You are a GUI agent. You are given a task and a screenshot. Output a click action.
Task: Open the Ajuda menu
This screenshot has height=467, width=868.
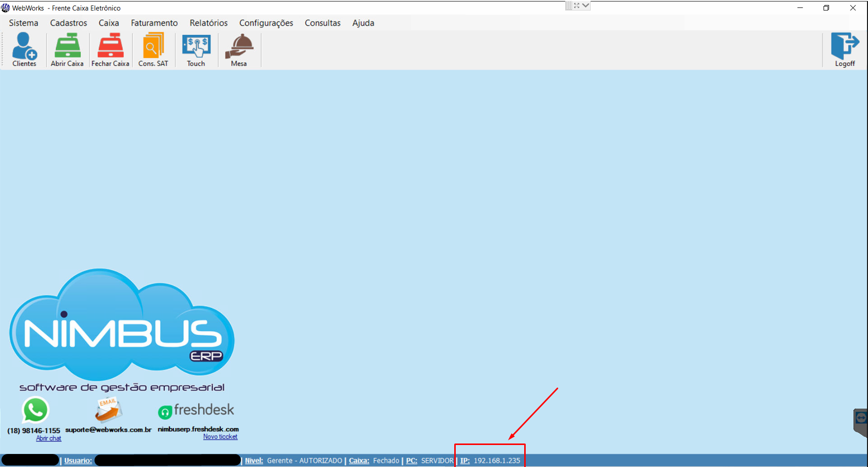[x=363, y=23]
